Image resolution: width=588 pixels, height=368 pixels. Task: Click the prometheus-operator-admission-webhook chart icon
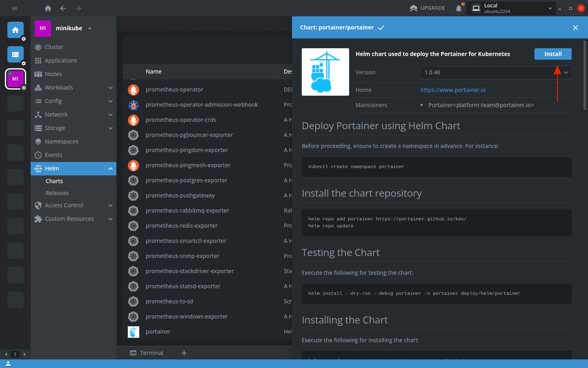point(134,105)
